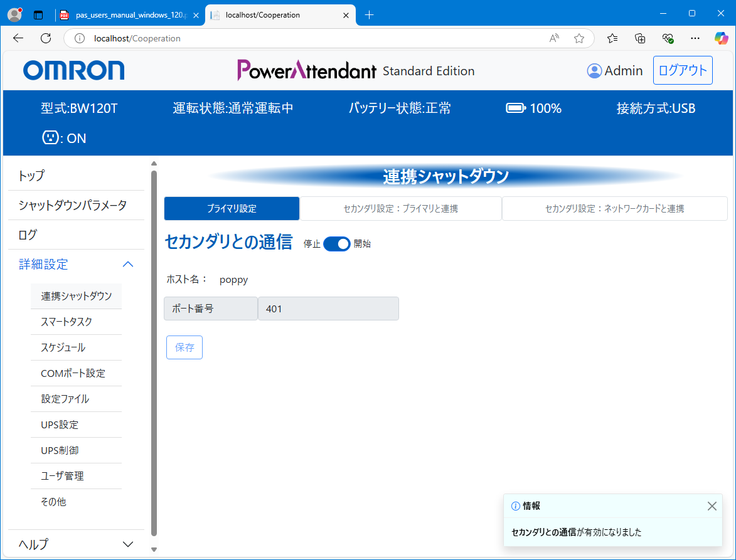
Task: Open スマートタスク submenu item
Action: point(76,322)
